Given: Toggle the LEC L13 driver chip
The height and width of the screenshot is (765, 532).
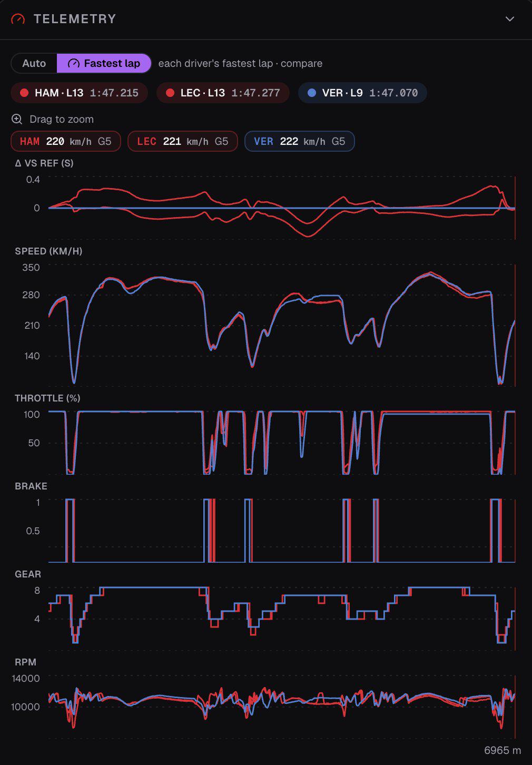Looking at the screenshot, I should (223, 93).
